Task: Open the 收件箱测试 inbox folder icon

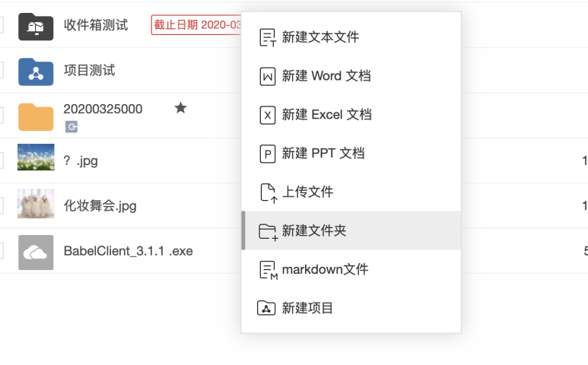Action: click(x=36, y=26)
